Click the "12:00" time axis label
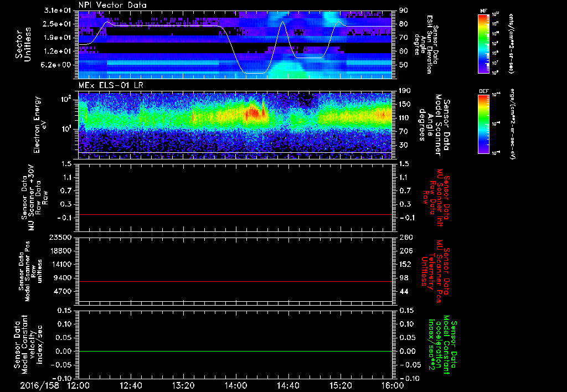567x392 pixels. coord(79,385)
